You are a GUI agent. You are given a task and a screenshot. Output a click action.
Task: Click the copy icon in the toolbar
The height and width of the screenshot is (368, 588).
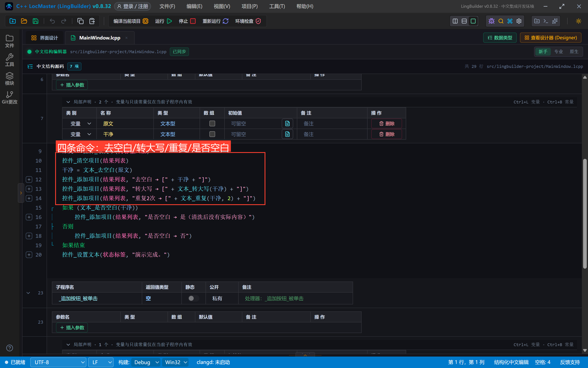tap(80, 21)
